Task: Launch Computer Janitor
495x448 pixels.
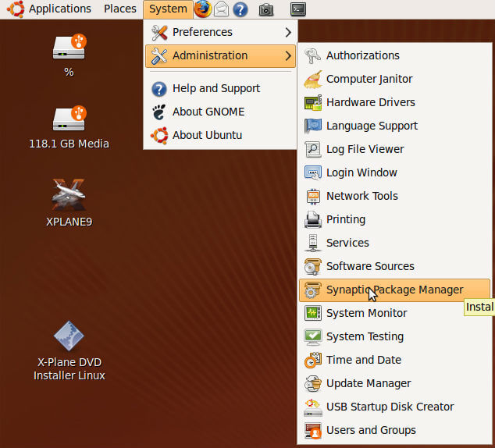Action: [394, 79]
